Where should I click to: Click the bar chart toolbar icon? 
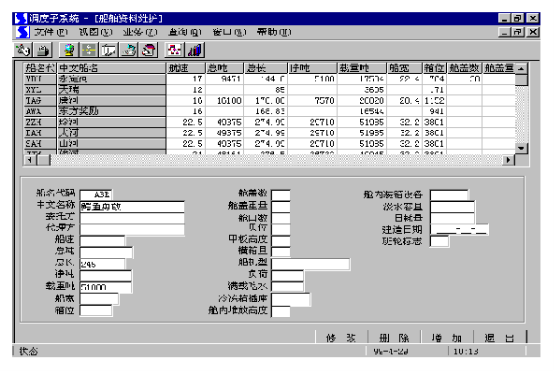pos(194,50)
